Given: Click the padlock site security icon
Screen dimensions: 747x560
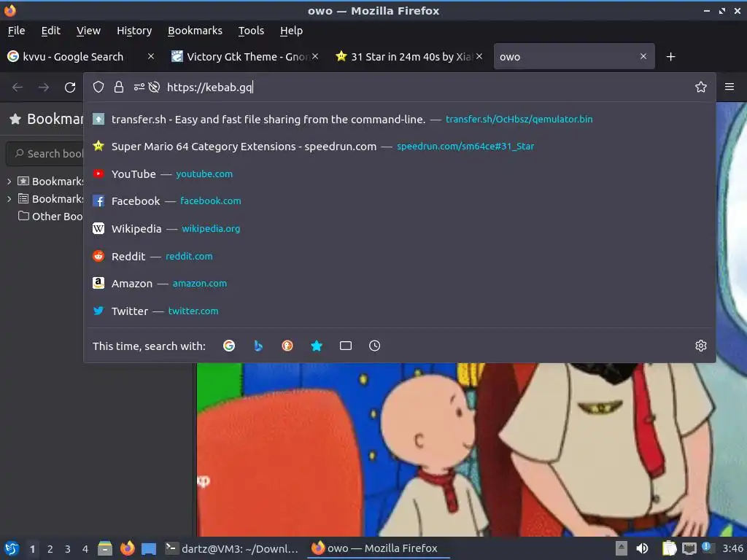Looking at the screenshot, I should point(119,87).
